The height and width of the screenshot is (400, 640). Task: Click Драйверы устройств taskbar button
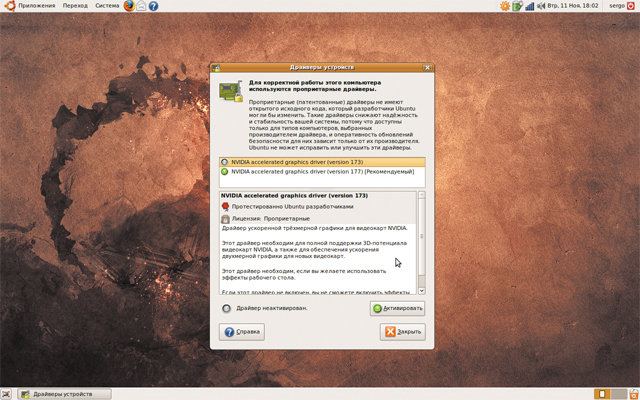point(65,394)
